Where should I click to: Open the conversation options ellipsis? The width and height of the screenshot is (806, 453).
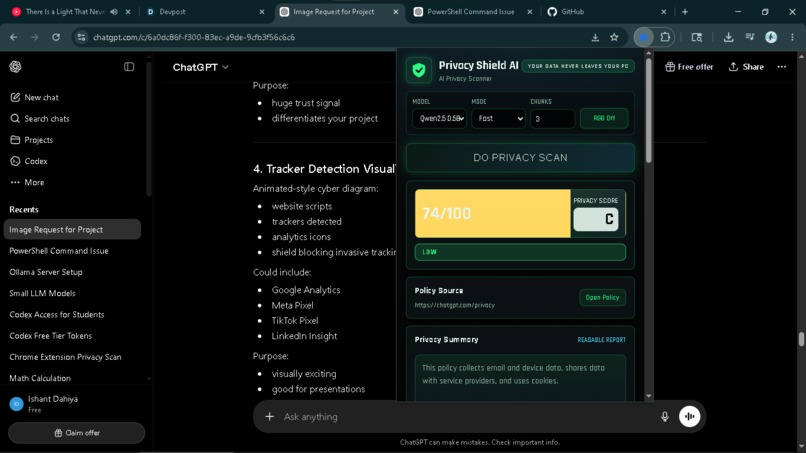[782, 67]
